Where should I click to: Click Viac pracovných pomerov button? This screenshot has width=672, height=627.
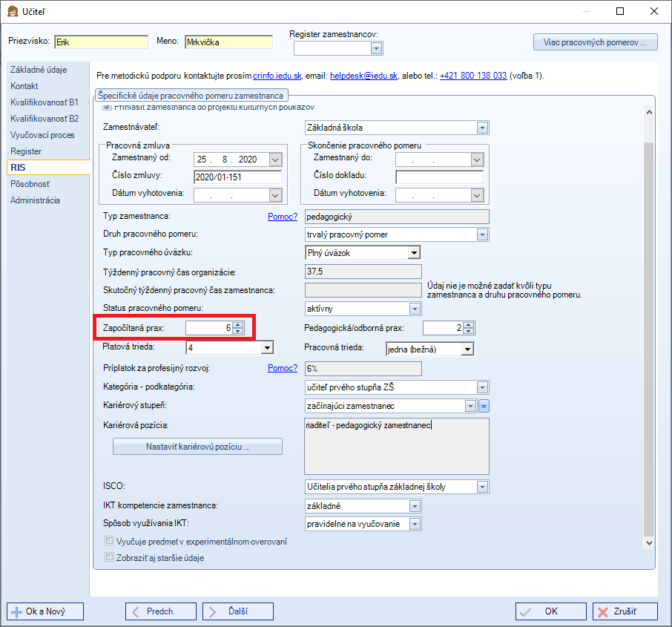coord(596,42)
